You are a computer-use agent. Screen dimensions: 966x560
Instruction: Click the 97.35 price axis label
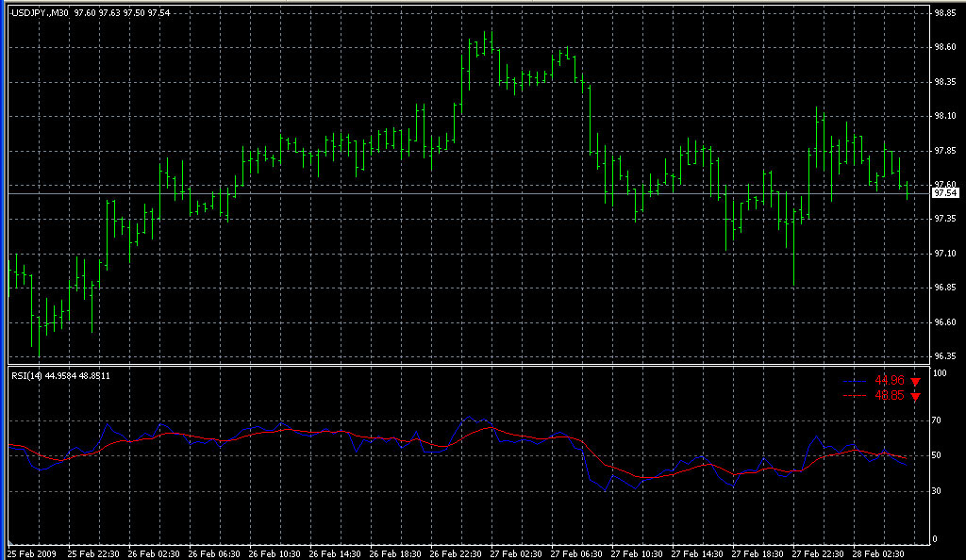(x=945, y=219)
